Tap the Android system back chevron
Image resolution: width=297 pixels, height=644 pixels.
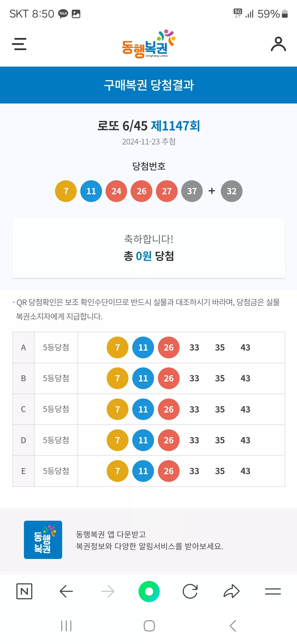[x=233, y=626]
